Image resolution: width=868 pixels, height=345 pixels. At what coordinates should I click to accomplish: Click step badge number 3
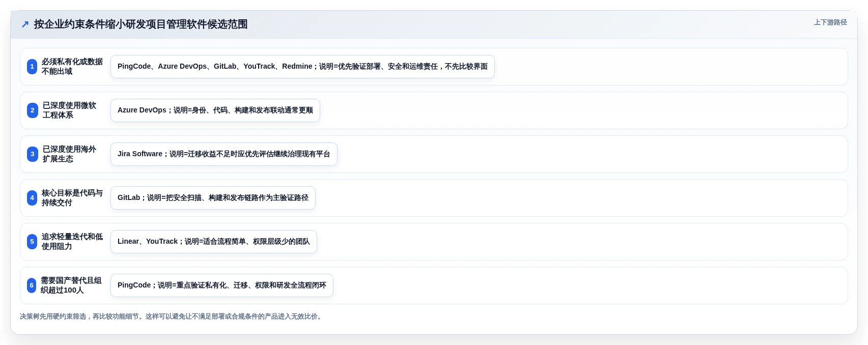pos(32,154)
